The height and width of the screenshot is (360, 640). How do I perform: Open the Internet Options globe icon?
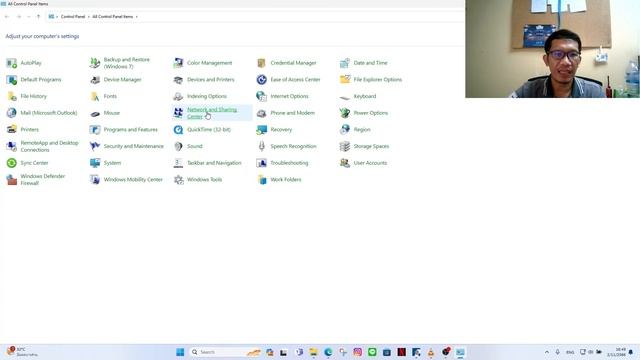pos(262,97)
